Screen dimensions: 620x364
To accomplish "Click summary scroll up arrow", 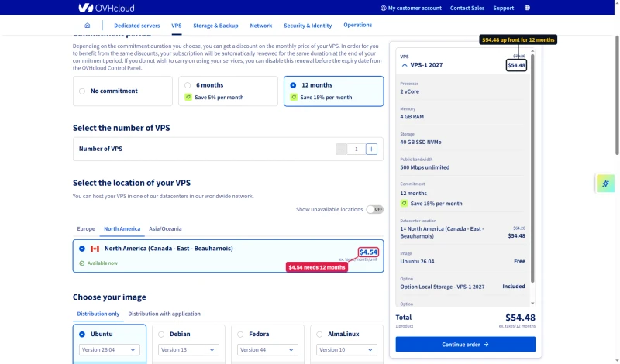I will [x=532, y=51].
